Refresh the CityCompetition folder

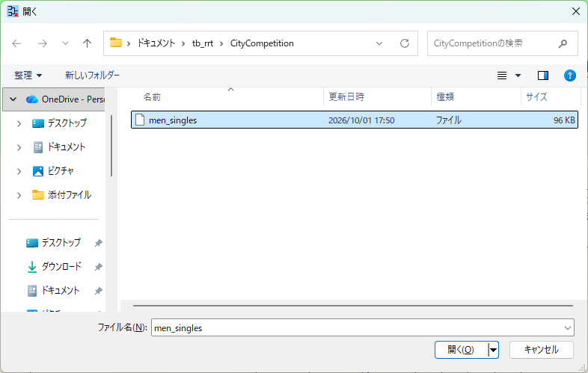(404, 43)
